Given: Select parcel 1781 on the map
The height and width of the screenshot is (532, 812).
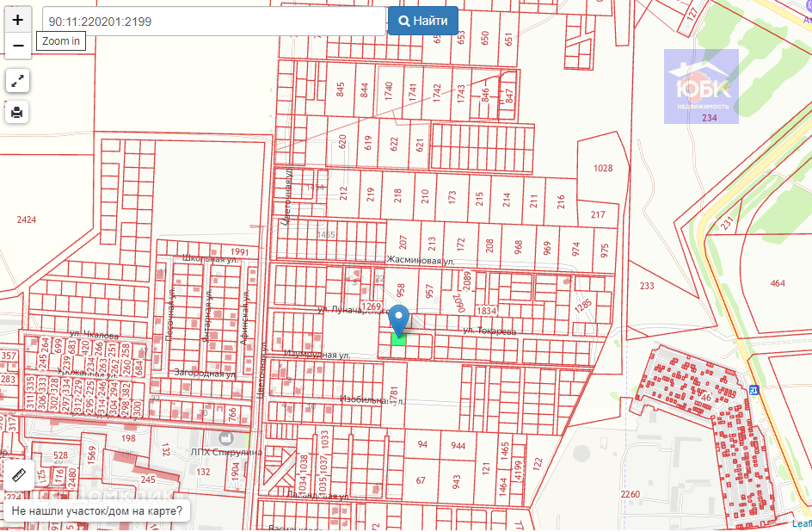Looking at the screenshot, I should [x=394, y=396].
